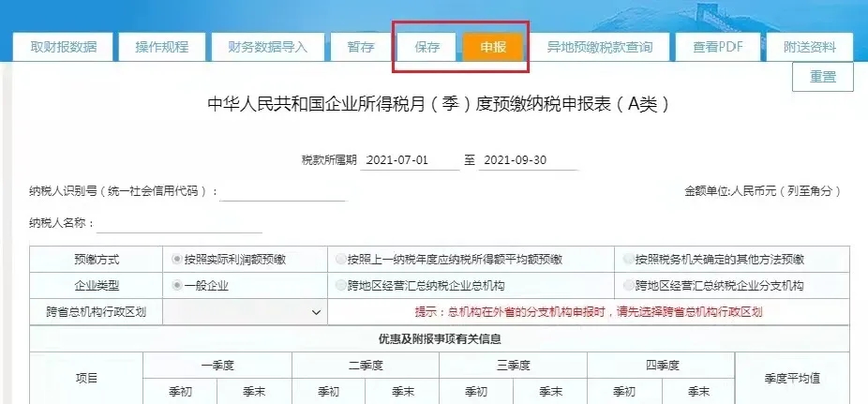Open the 附送资料 section

click(811, 47)
